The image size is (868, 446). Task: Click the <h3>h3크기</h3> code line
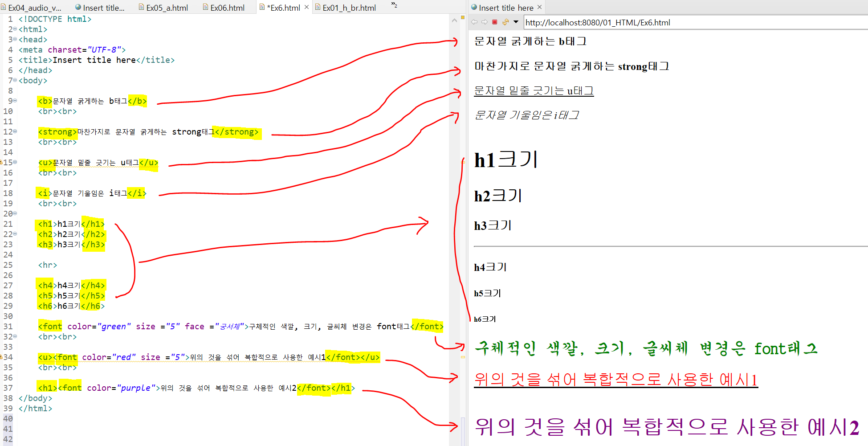point(72,245)
